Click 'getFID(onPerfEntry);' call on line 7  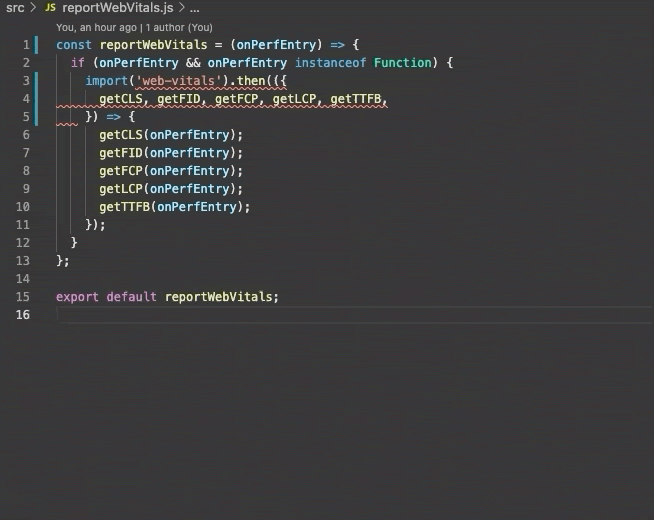click(x=171, y=153)
